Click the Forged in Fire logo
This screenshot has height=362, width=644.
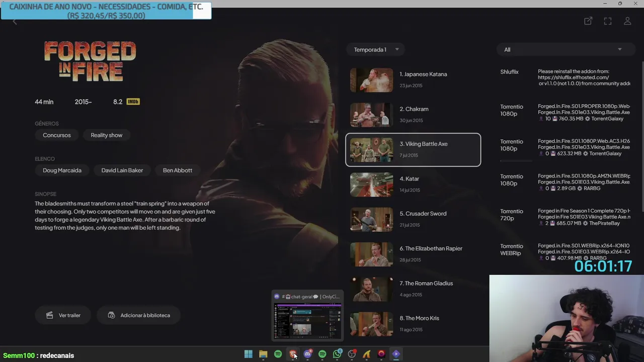[x=90, y=61]
